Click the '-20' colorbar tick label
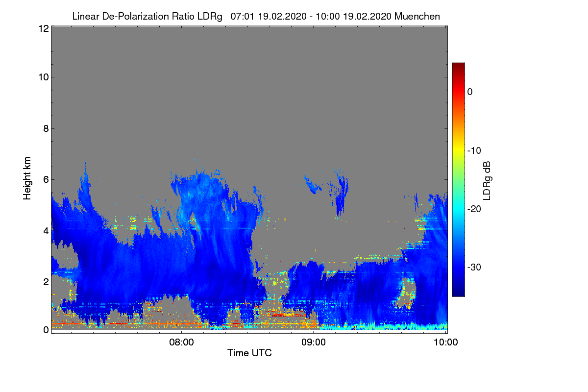This screenshot has width=588, height=392. pos(474,209)
